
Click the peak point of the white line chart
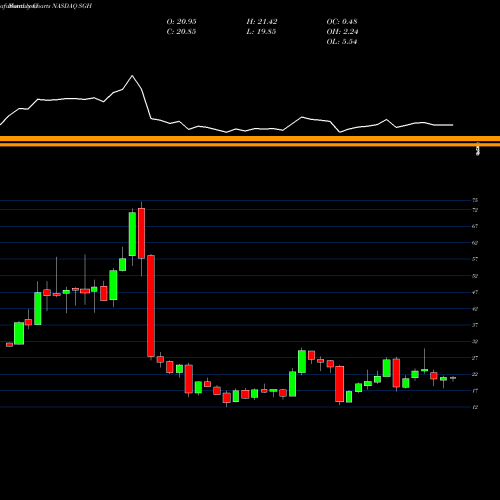132,76
